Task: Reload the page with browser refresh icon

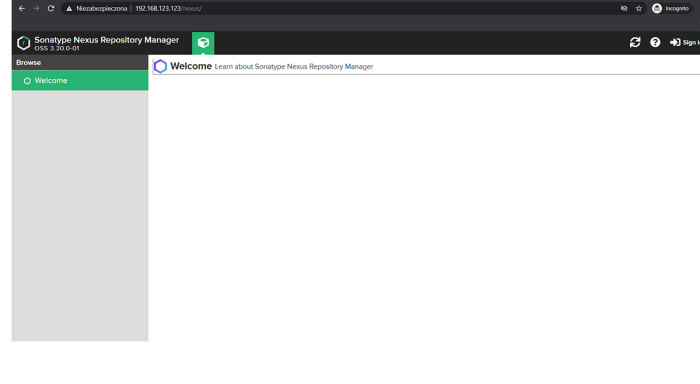Action: tap(51, 8)
